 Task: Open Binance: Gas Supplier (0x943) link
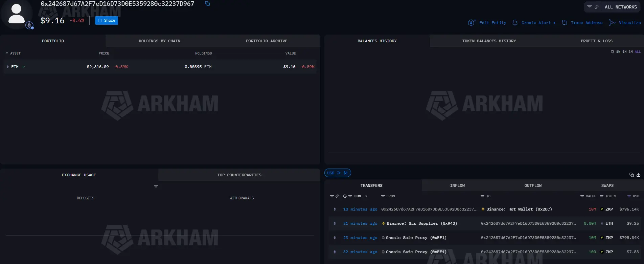point(422,224)
